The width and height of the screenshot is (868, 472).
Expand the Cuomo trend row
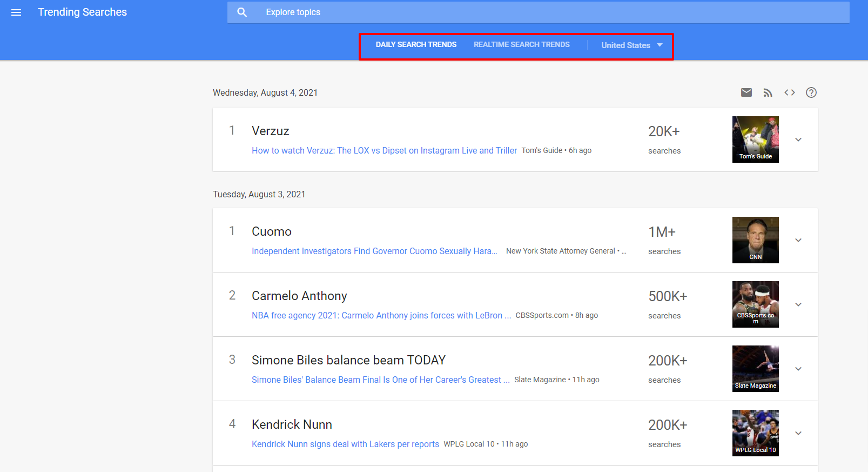pos(798,240)
